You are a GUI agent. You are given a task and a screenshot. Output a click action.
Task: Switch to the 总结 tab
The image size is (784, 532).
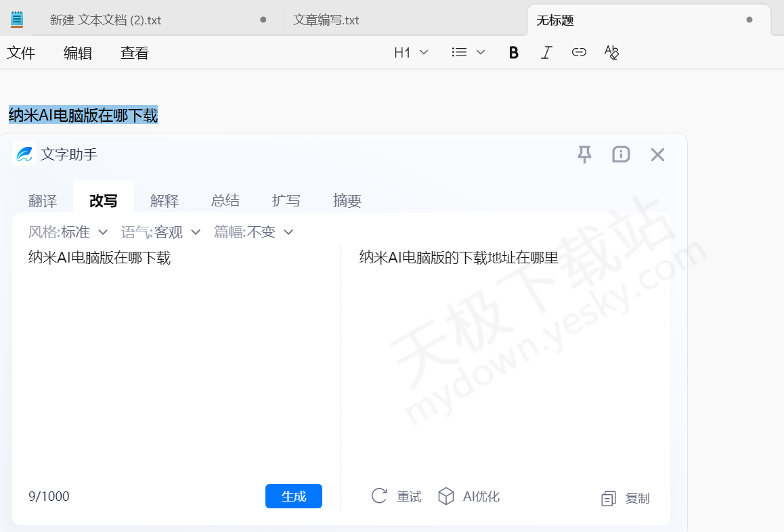225,200
